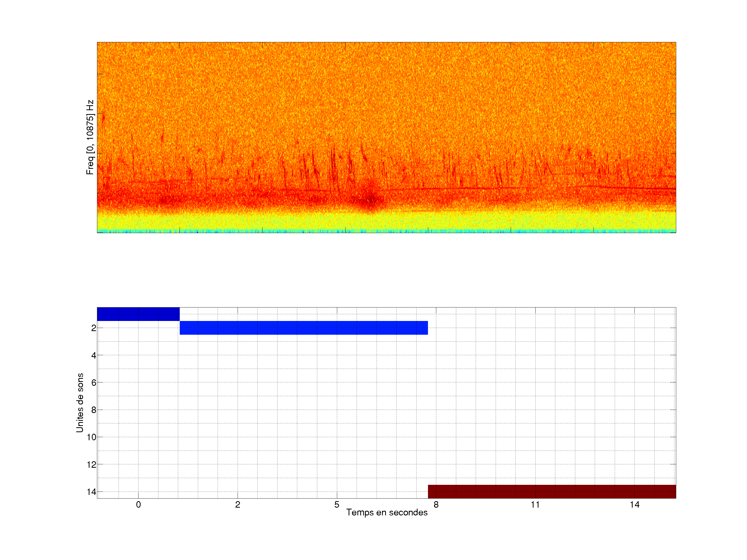Click the 'Unites de sons' y-axis label

[x=80, y=403]
